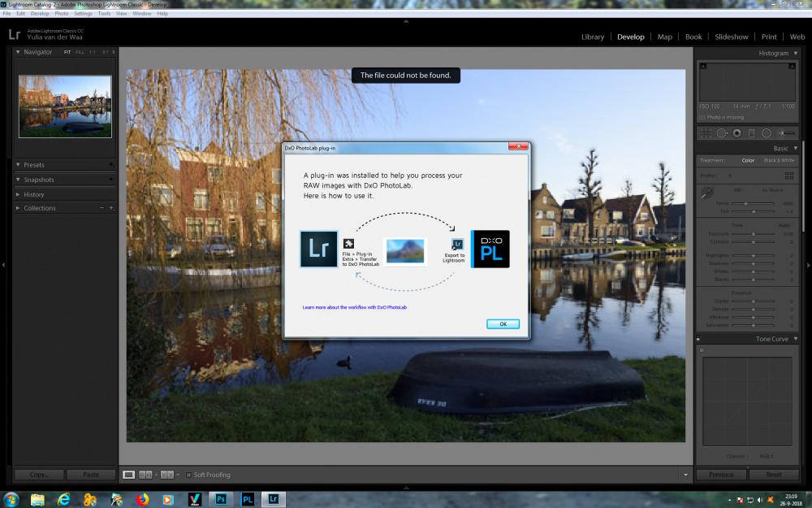812x508 pixels.
Task: Pick the White Balance Selector eyedropper
Action: pyautogui.click(x=707, y=193)
